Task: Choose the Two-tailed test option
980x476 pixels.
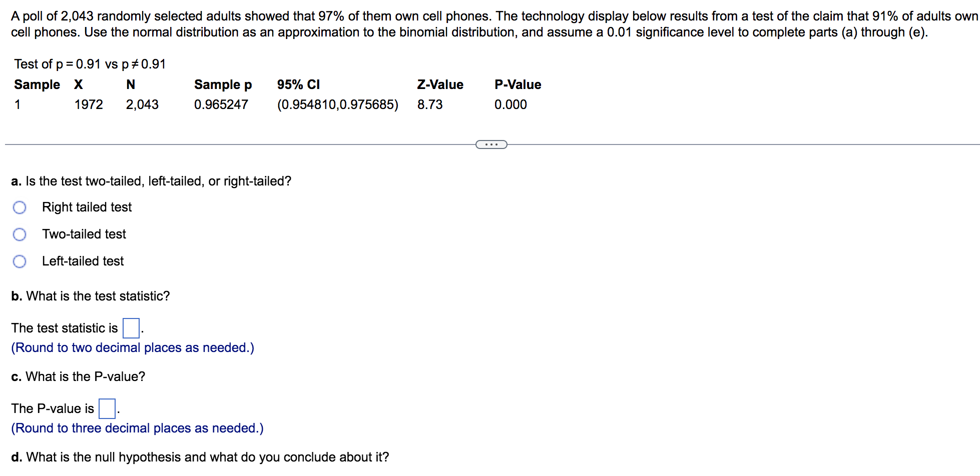Action: (20, 234)
